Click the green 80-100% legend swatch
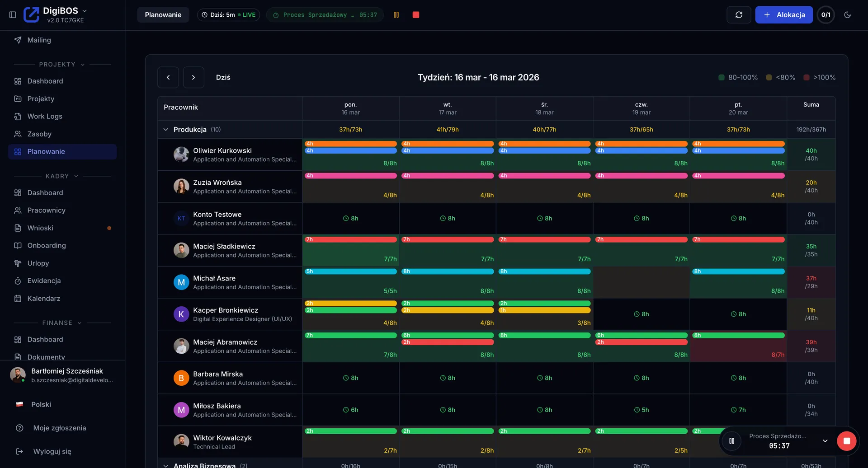 tap(722, 77)
